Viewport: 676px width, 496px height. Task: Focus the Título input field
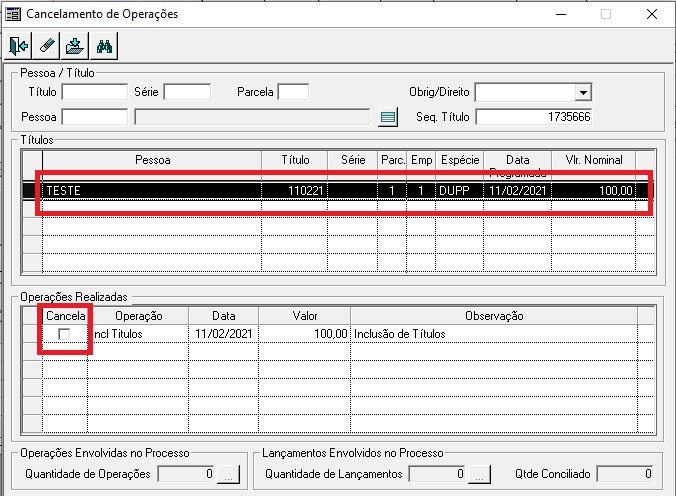95,92
